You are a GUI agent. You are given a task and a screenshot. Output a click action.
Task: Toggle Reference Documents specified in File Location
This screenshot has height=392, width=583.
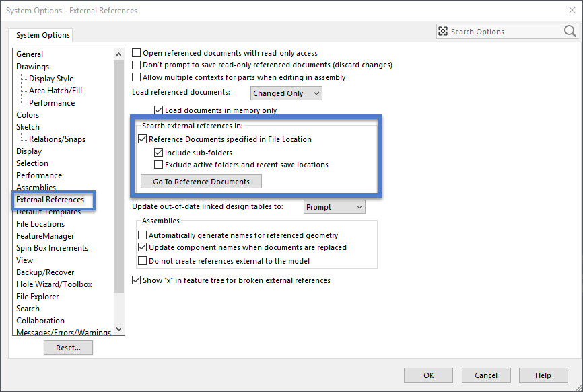(x=143, y=139)
